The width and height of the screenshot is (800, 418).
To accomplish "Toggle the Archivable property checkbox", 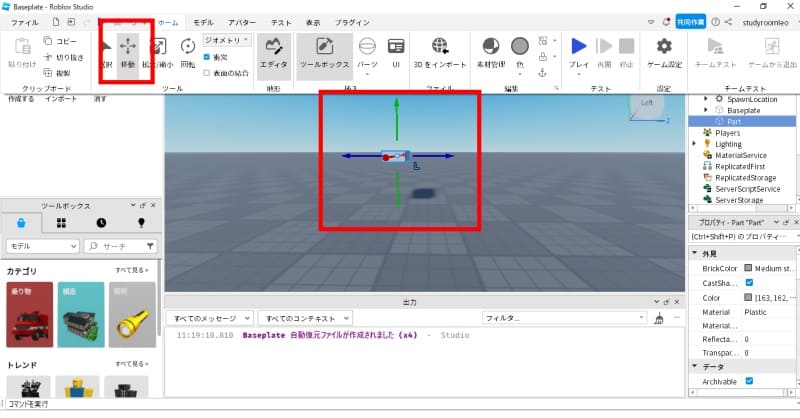I will [749, 381].
